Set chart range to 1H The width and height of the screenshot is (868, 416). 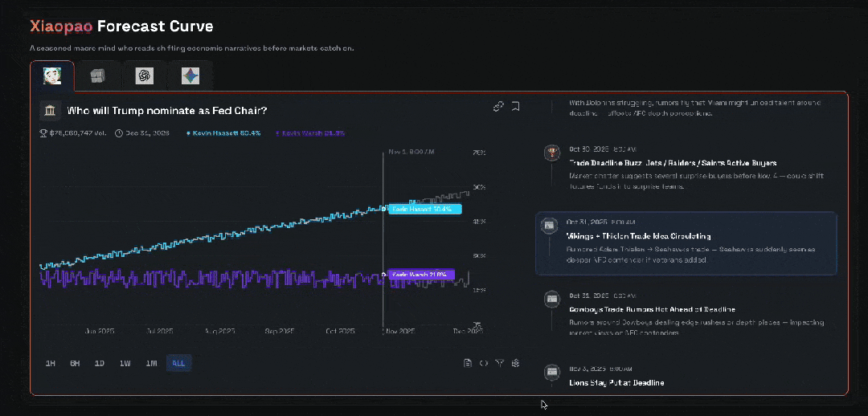pyautogui.click(x=50, y=363)
